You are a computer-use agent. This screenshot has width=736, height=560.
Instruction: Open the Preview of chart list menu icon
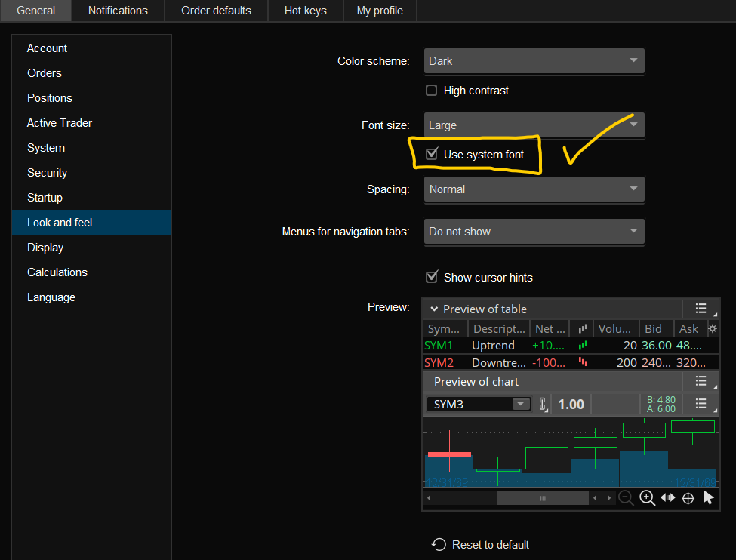[701, 381]
